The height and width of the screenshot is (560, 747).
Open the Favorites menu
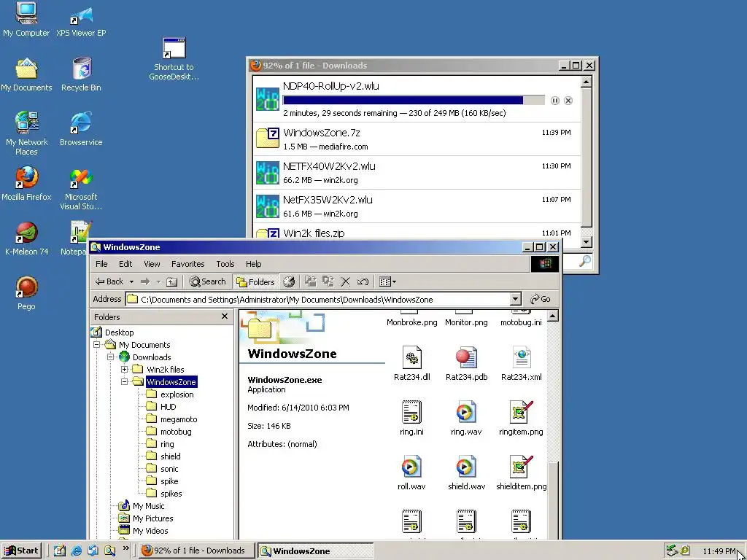187,264
